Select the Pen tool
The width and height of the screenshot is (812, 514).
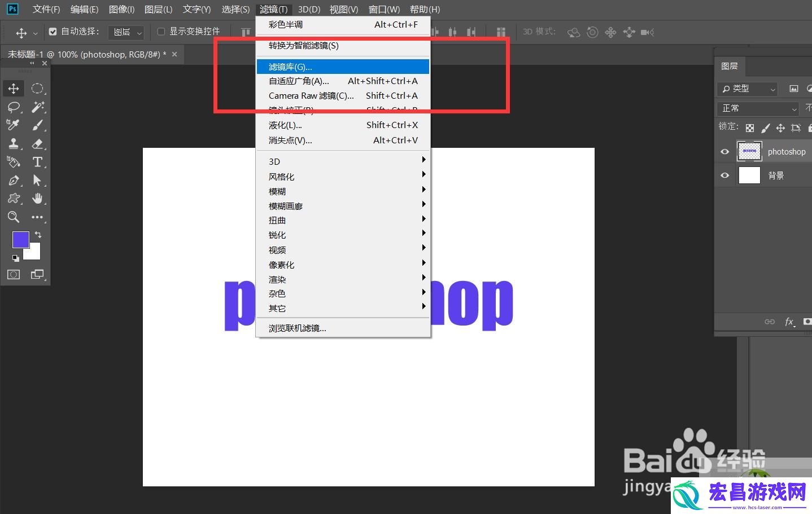click(x=14, y=181)
